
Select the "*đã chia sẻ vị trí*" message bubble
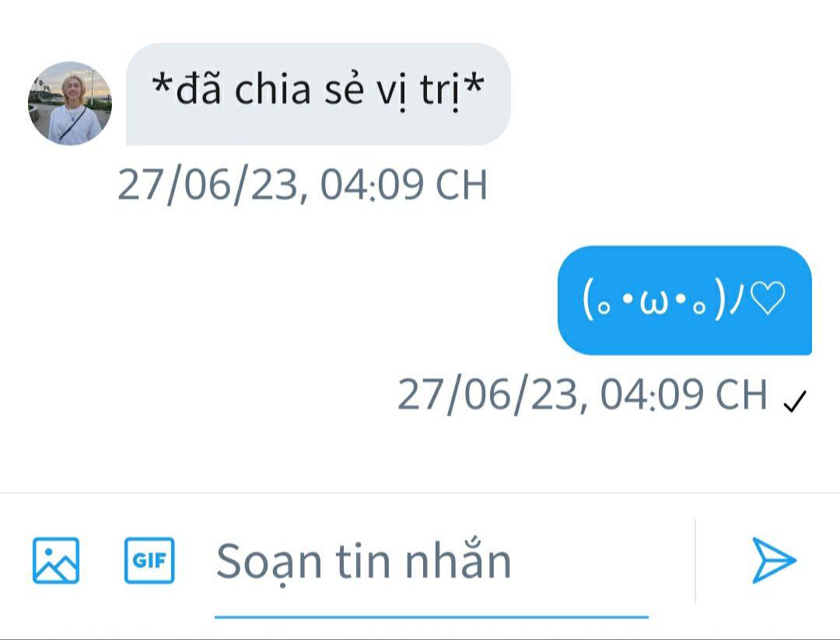(x=318, y=94)
